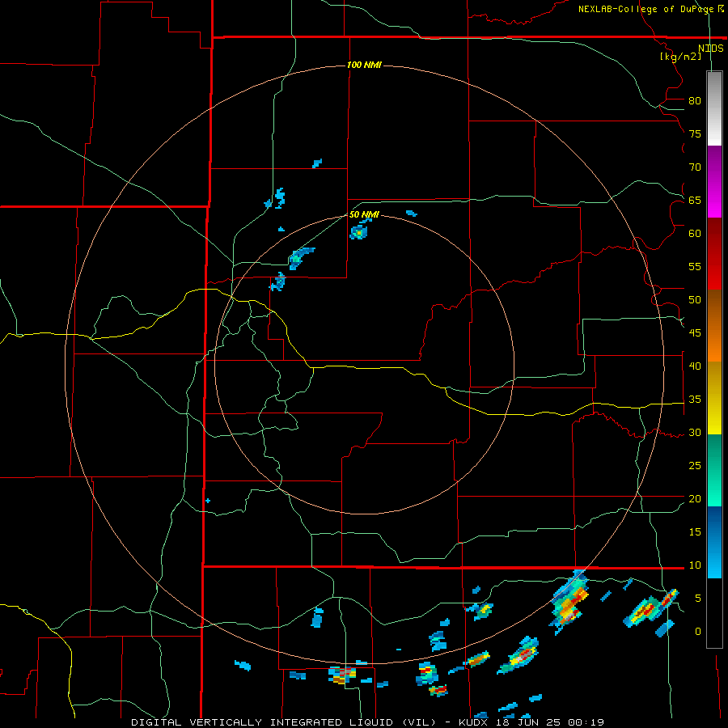Viewport: 728px width, 728px height.
Task: Pick the orange-brown segment of the color scale
Action: pyautogui.click(x=714, y=325)
